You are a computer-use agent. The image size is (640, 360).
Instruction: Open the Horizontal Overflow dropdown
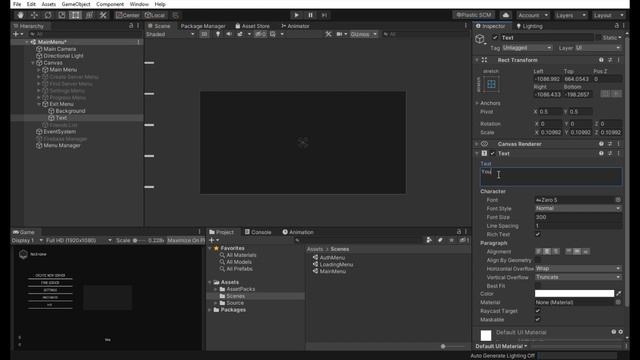[578, 269]
